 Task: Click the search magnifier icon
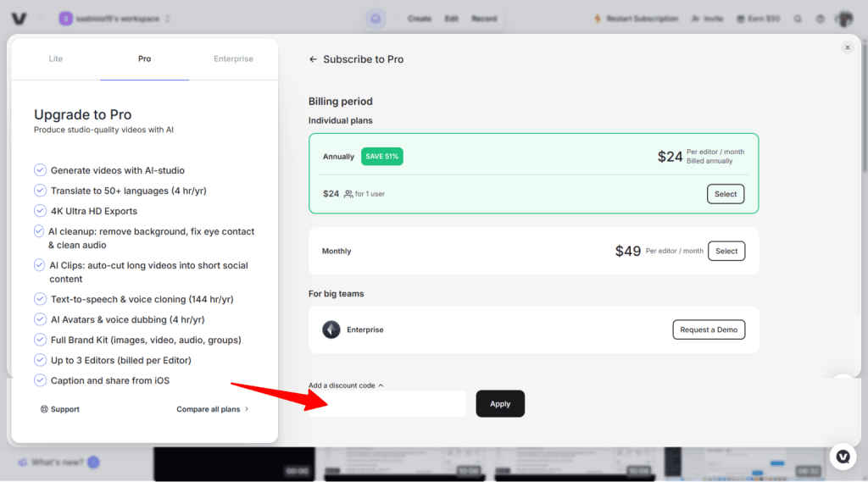(x=798, y=19)
